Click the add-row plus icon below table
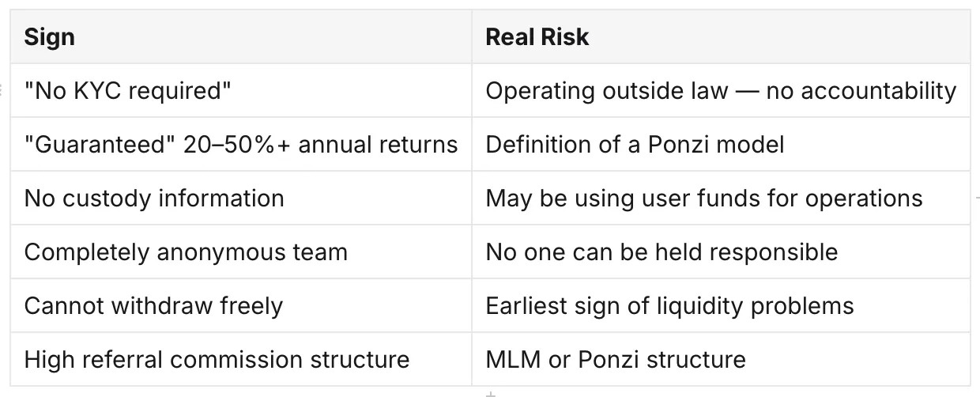 [490, 393]
